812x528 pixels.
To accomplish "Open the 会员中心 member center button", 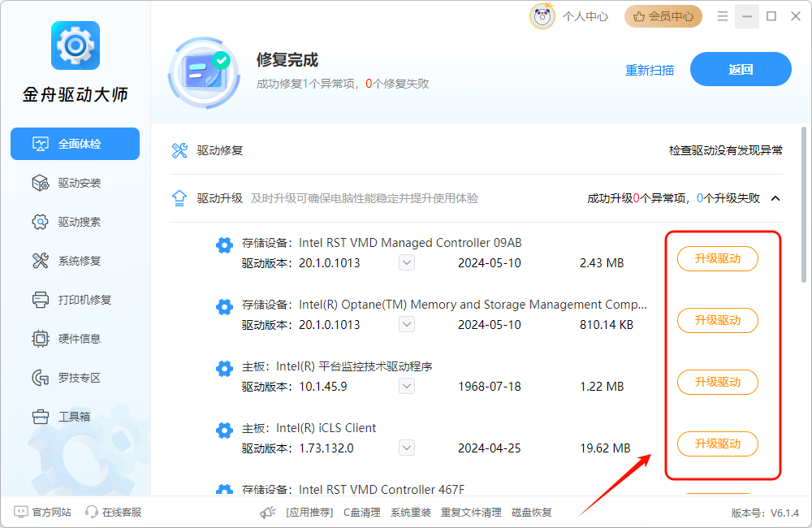I will 663,16.
